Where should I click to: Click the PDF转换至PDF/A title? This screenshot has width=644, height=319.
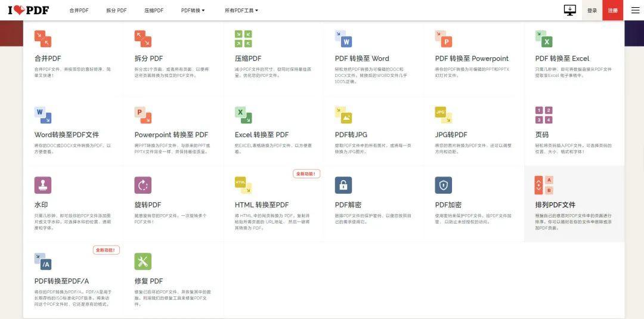[x=61, y=281]
